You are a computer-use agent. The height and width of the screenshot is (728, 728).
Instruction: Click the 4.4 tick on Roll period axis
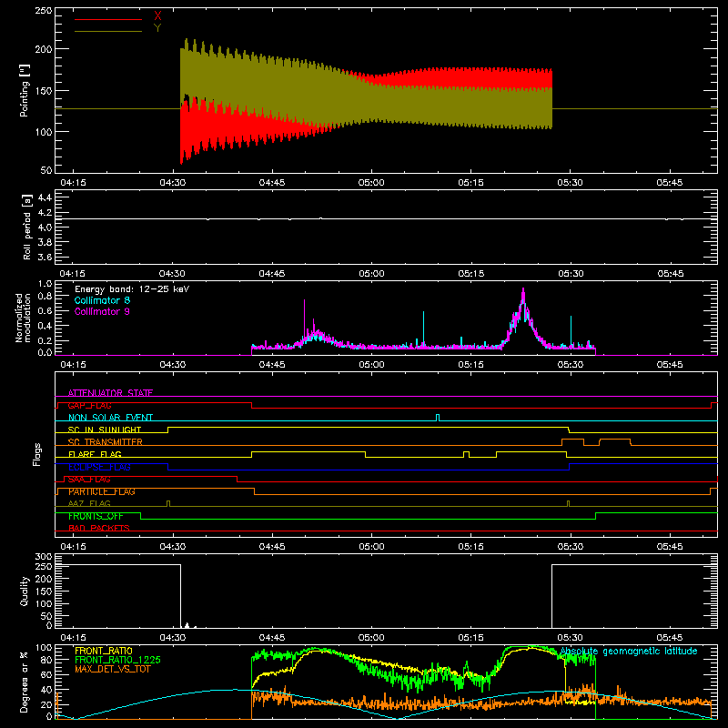coord(44,197)
